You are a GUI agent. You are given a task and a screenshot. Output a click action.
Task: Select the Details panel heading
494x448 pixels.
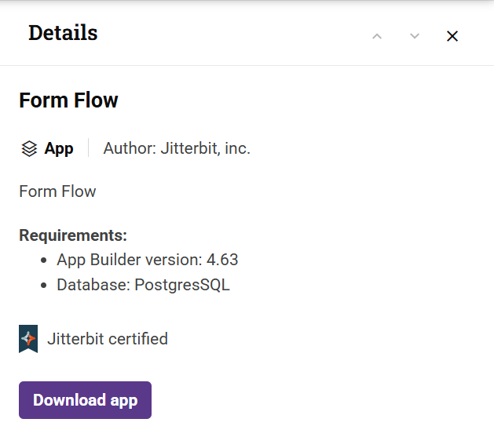[x=63, y=33]
